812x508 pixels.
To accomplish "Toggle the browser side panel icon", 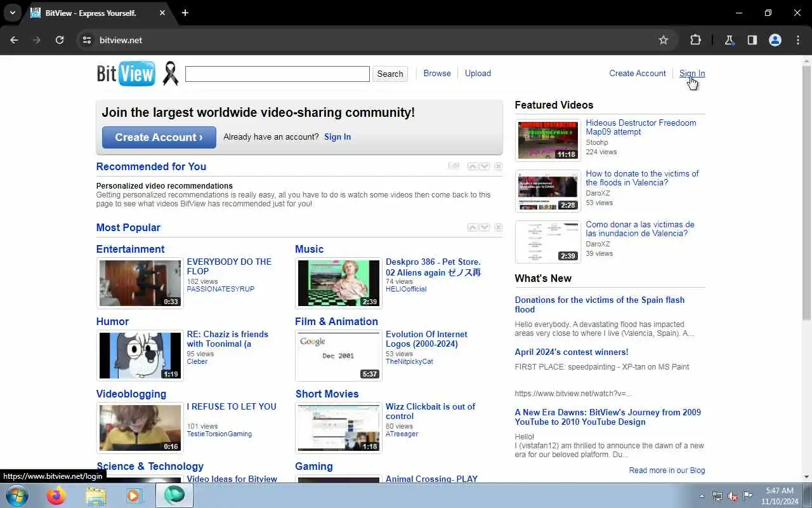I will tap(752, 40).
